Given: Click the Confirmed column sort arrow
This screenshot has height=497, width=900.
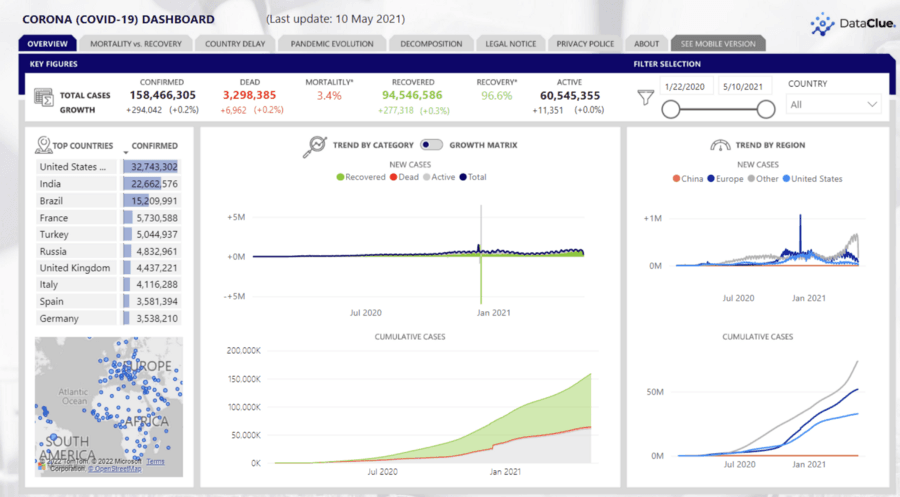Looking at the screenshot, I should tap(126, 152).
